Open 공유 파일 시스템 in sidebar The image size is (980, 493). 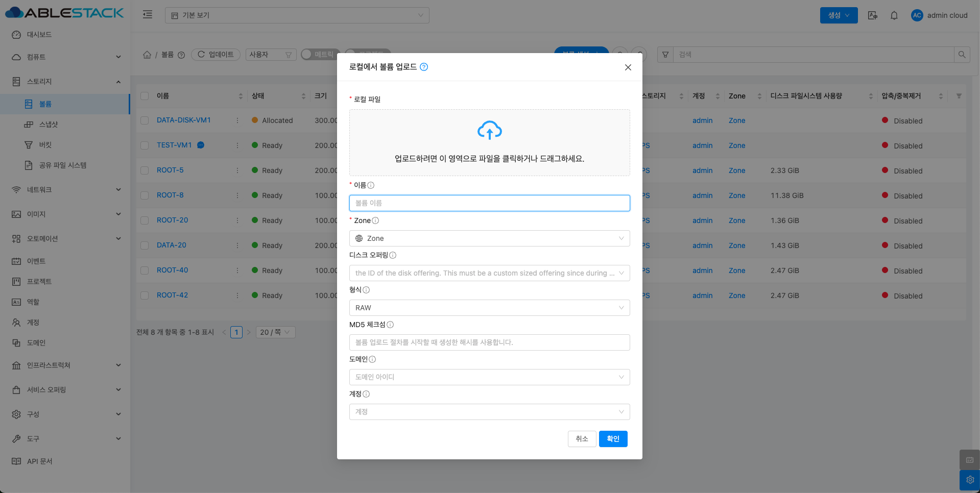[62, 165]
